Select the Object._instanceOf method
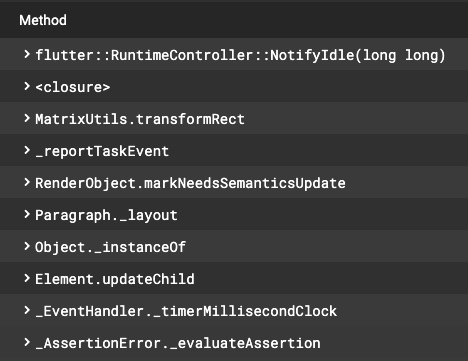Screen dimensions: 468x361 pyautogui.click(x=110, y=247)
